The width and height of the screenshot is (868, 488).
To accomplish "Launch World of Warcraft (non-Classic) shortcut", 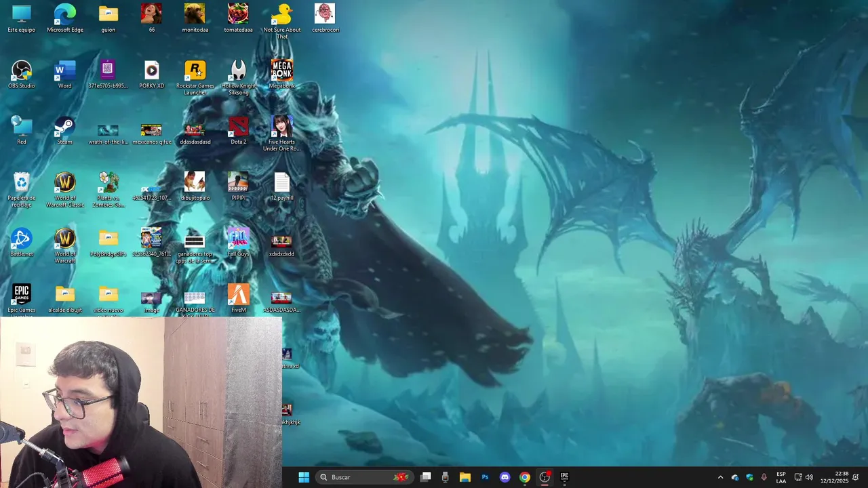I will (65, 245).
